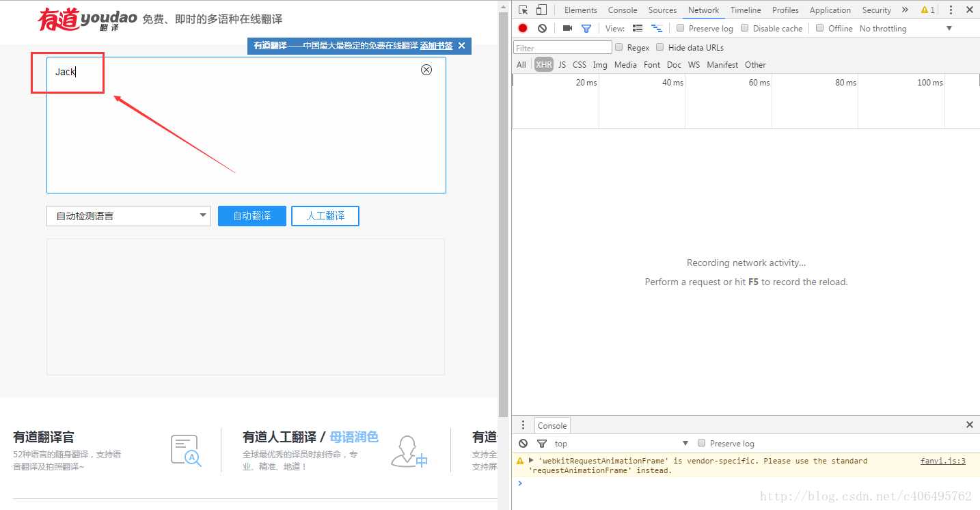Open the No throttling dropdown
This screenshot has height=510, width=980.
[x=906, y=28]
